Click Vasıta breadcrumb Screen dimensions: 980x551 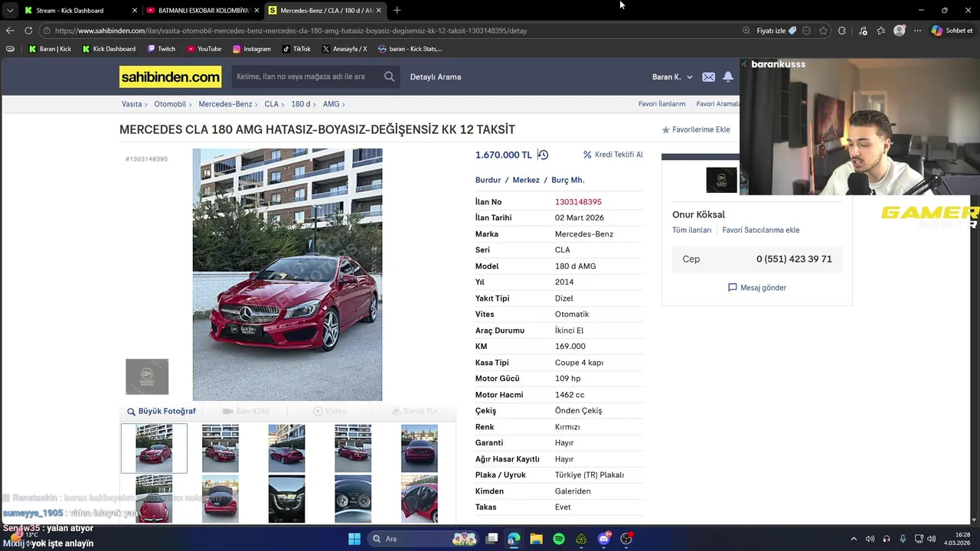click(132, 104)
